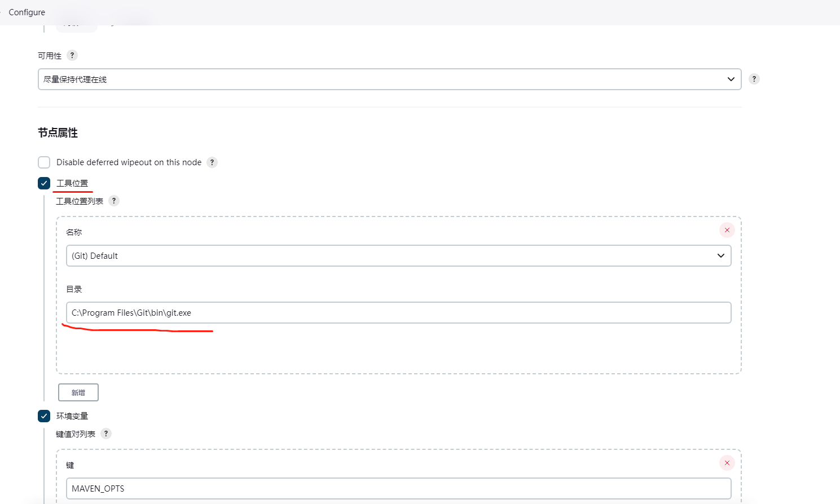Open help icon beside availability dropdown
840x504 pixels.
754,79
